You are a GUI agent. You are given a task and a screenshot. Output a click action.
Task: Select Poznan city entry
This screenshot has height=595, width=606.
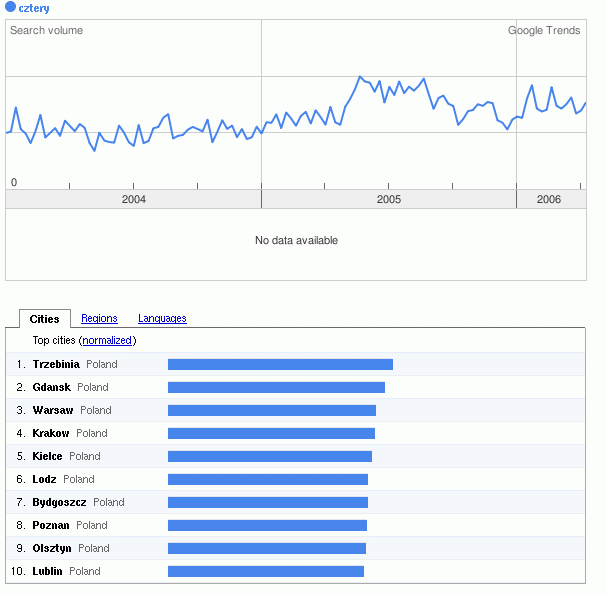point(51,525)
